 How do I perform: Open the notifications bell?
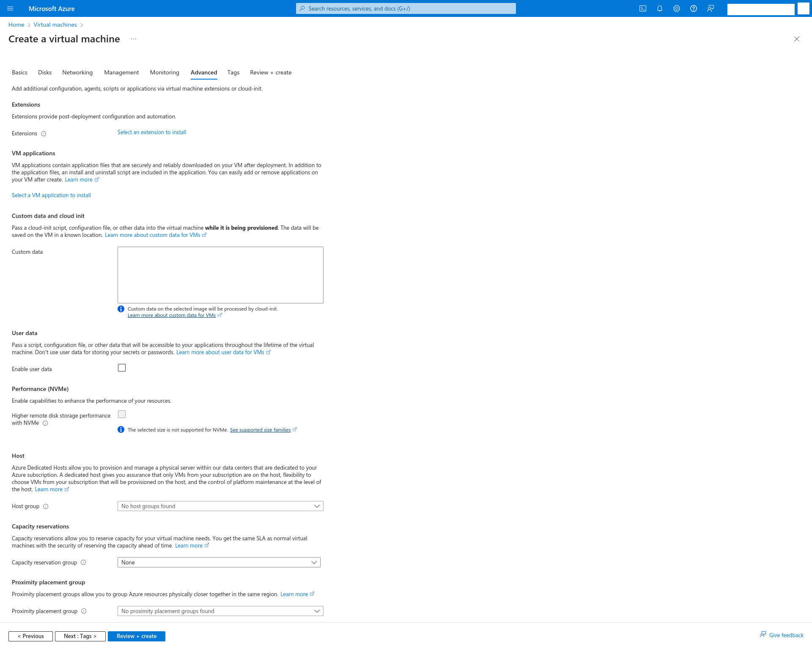[660, 8]
